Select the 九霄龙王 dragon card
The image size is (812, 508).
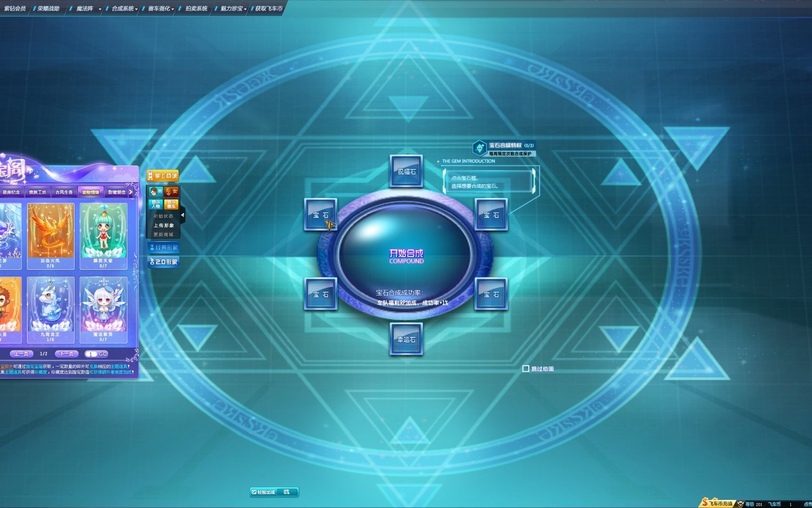click(50, 310)
